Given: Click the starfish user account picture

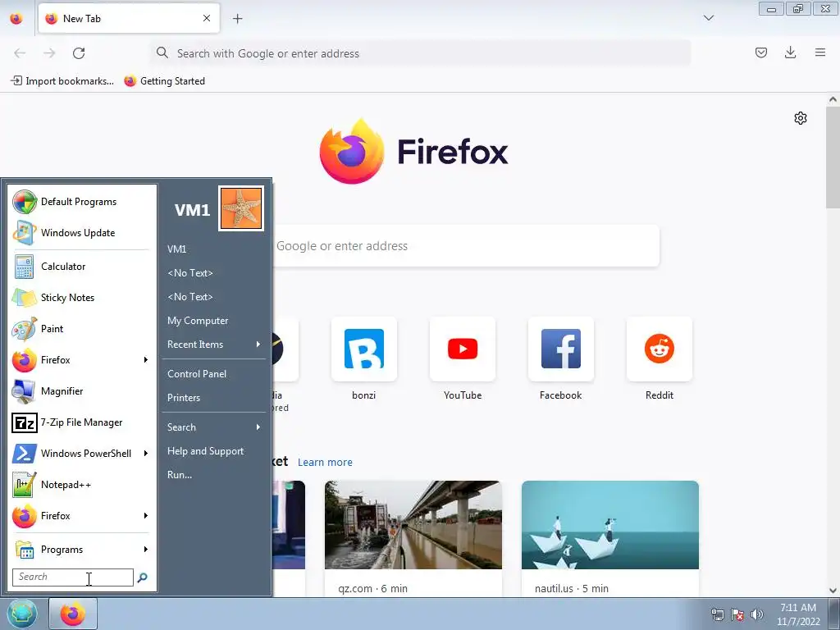Looking at the screenshot, I should pos(241,208).
